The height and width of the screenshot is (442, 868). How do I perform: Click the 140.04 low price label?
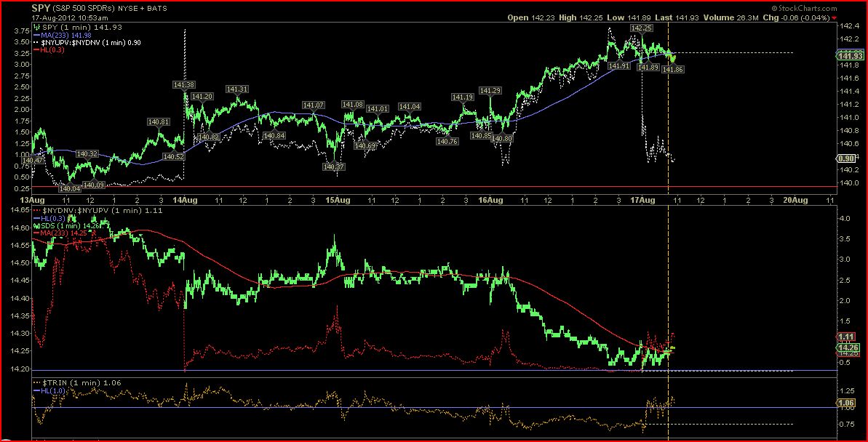point(71,188)
